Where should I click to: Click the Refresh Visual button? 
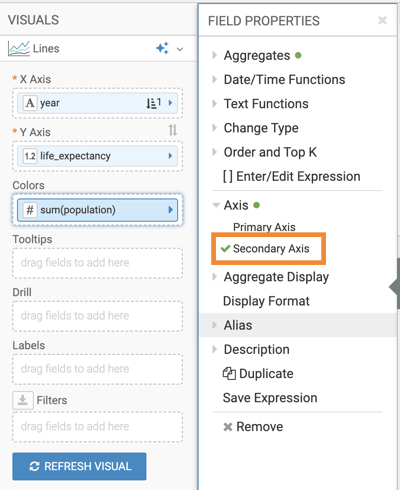pos(79,466)
